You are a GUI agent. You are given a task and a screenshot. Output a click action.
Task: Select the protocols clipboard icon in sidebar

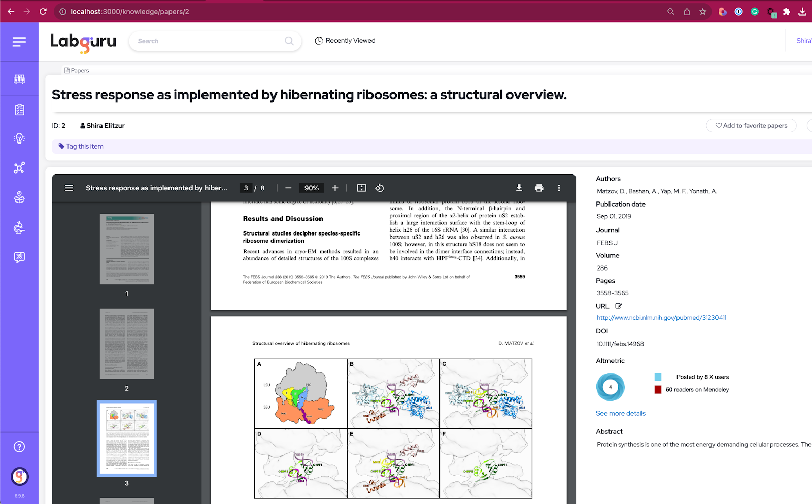click(19, 109)
